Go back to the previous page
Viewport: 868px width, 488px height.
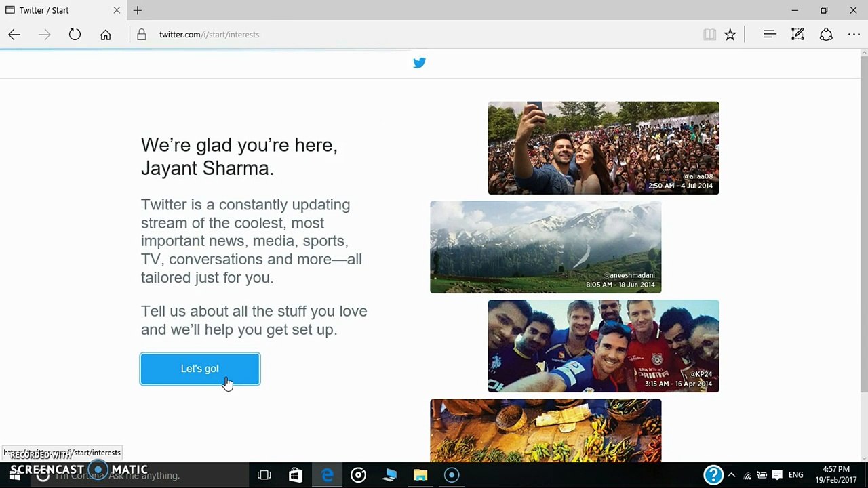[x=14, y=35]
